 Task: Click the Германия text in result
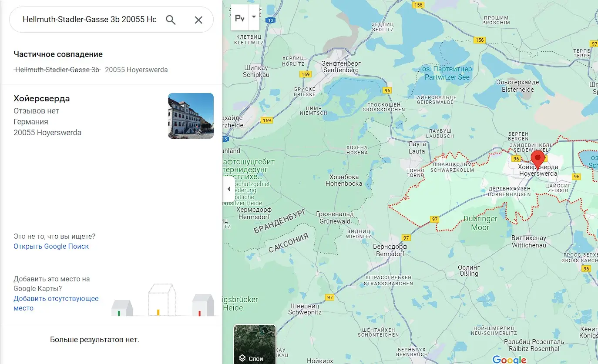[30, 122]
